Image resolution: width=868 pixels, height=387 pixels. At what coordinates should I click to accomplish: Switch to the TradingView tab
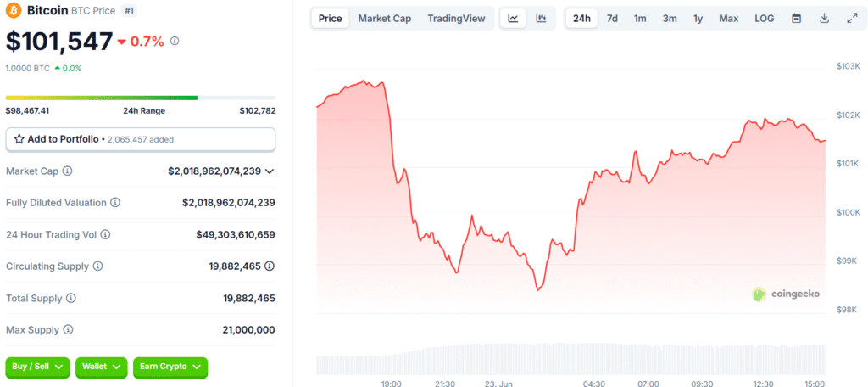point(456,19)
